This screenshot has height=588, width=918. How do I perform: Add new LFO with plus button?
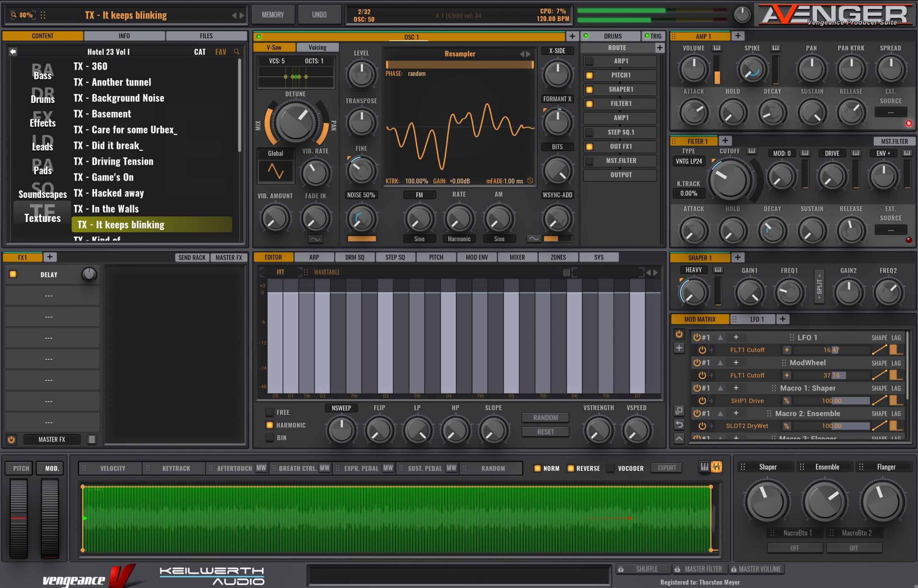click(x=782, y=319)
